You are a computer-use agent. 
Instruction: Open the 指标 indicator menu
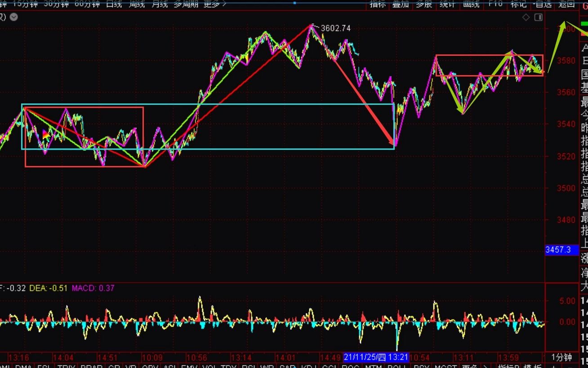click(378, 4)
